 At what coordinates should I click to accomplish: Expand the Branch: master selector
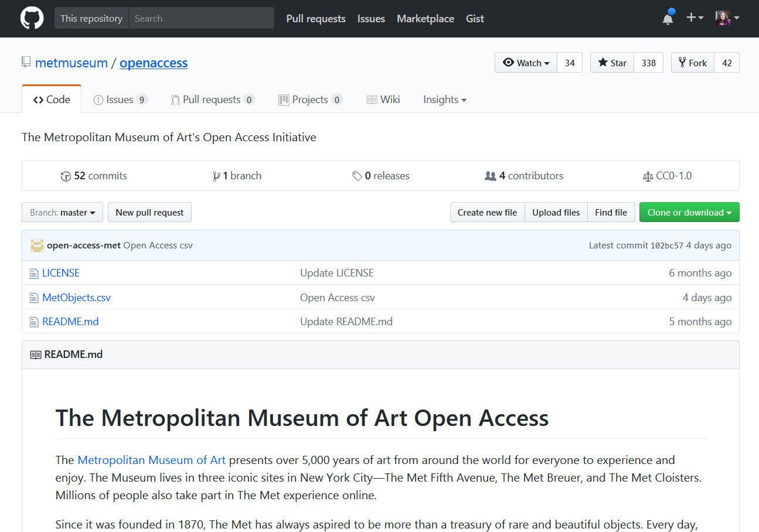pyautogui.click(x=62, y=212)
